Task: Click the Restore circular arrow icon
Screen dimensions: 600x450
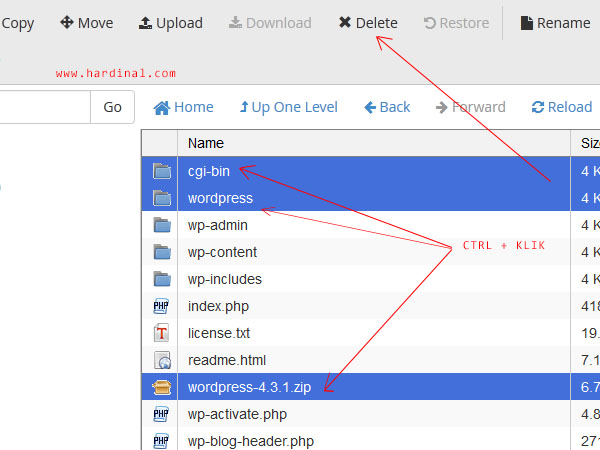Action: (x=430, y=23)
